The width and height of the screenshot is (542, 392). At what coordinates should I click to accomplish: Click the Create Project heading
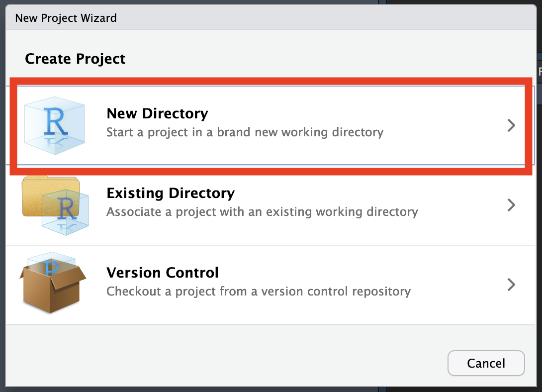(x=75, y=59)
